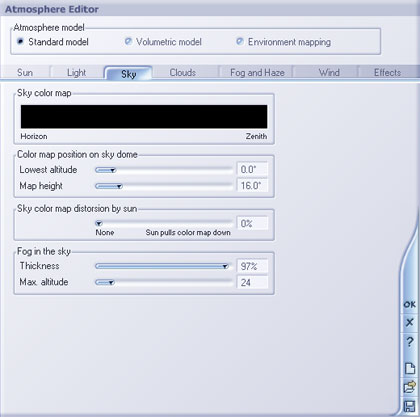Click the Max. altitude value field
Screen dimensions: 420x417
(x=252, y=282)
